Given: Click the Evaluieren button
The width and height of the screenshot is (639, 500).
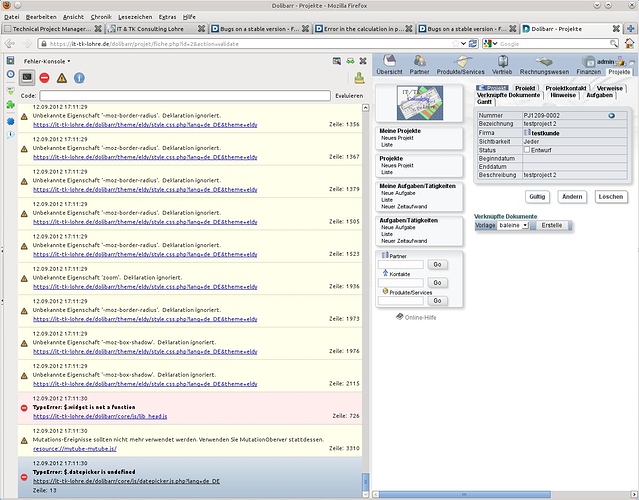Looking at the screenshot, I should click(349, 96).
